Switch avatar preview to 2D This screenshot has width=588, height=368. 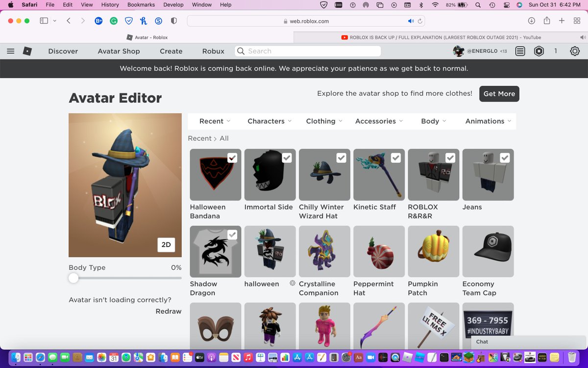pyautogui.click(x=166, y=245)
